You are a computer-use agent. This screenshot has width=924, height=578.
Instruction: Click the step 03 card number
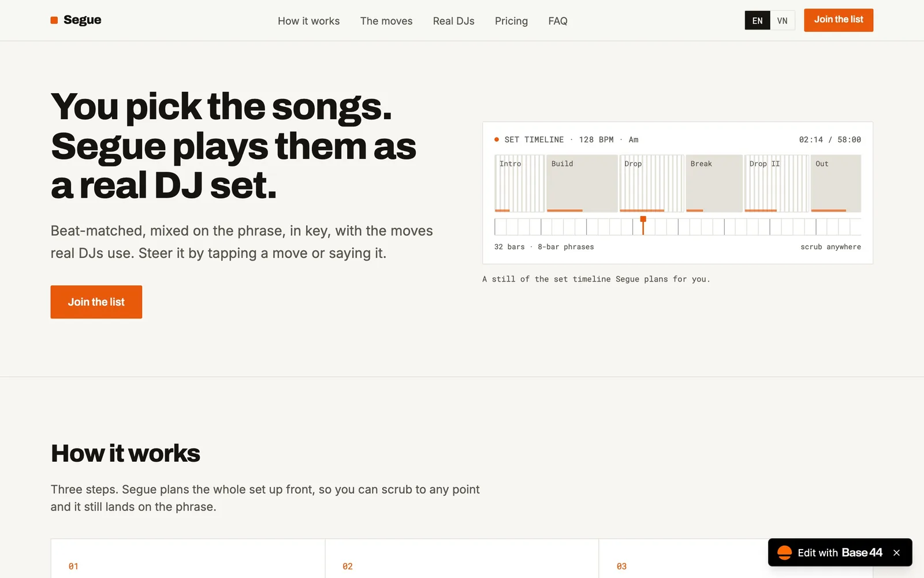coord(621,566)
